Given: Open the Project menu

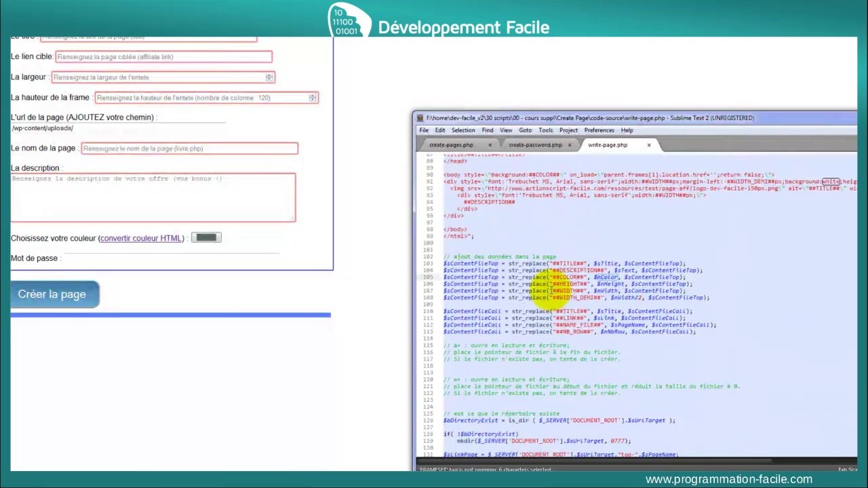Looking at the screenshot, I should click(x=568, y=130).
